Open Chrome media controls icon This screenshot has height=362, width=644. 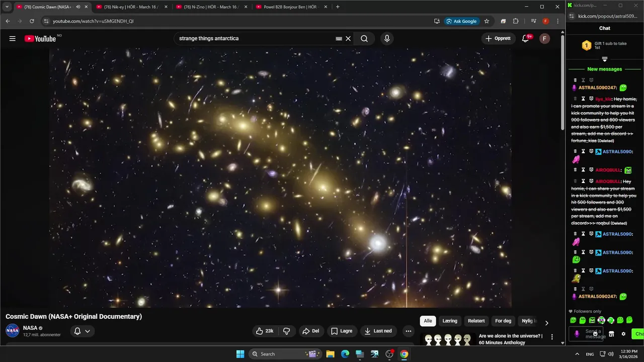[533, 21]
